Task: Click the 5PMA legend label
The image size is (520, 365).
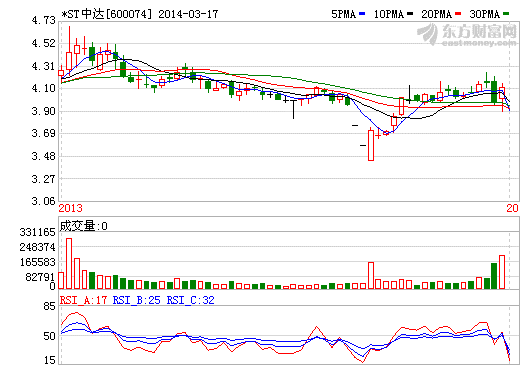Action: [x=343, y=14]
